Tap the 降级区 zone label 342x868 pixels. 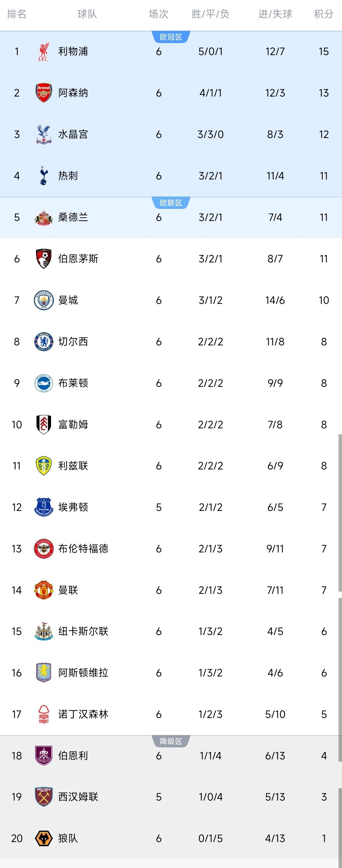(171, 741)
